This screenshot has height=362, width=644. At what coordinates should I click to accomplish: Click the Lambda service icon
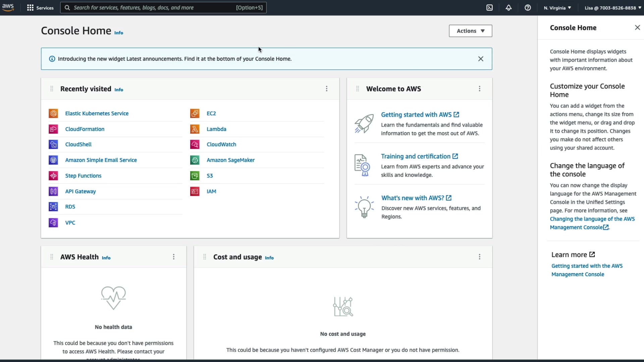195,129
